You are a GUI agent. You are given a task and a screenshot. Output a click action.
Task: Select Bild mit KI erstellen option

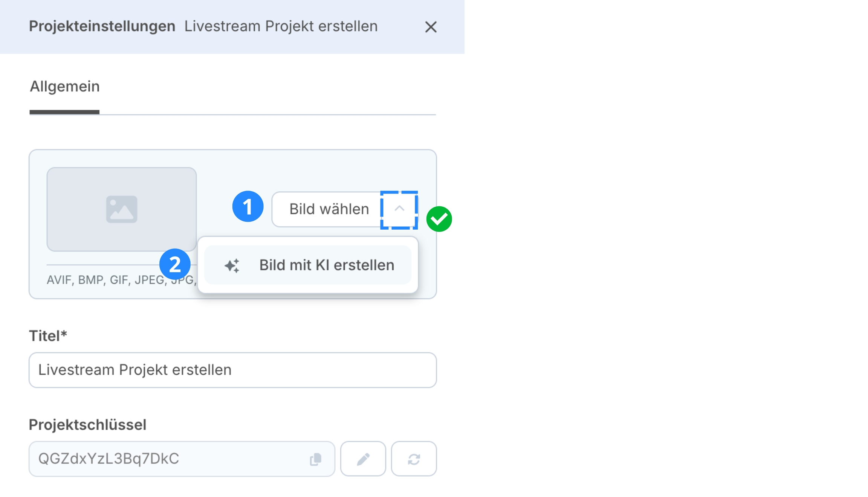(x=326, y=265)
